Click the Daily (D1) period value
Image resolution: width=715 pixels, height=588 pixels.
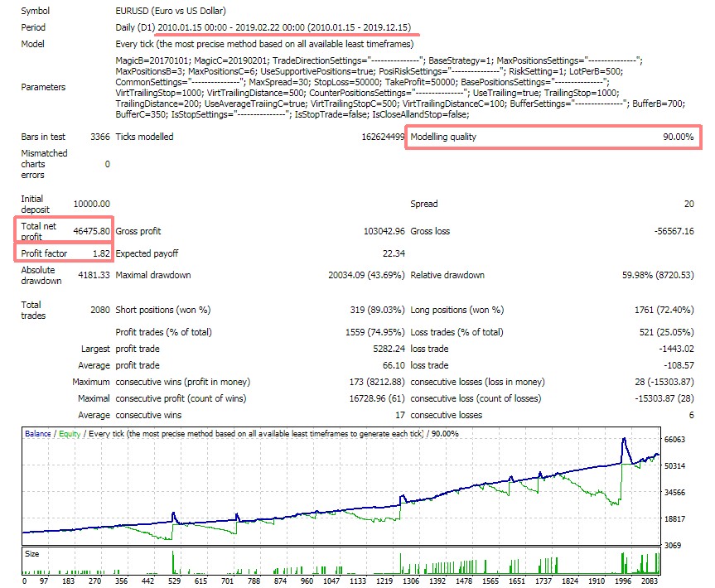click(138, 27)
